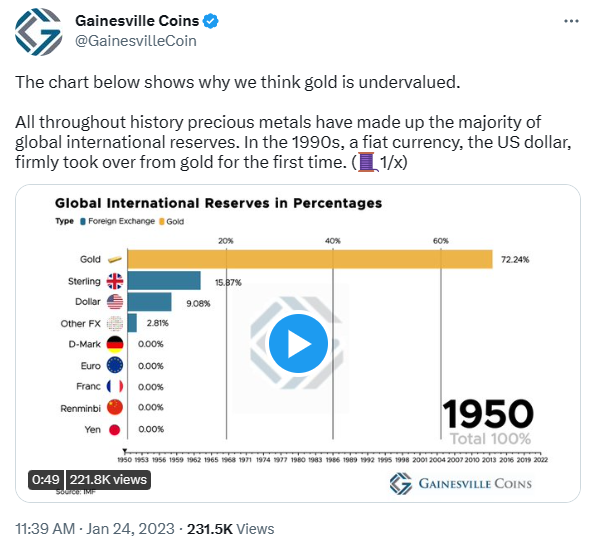Open the 231.5K Views count

point(230,529)
